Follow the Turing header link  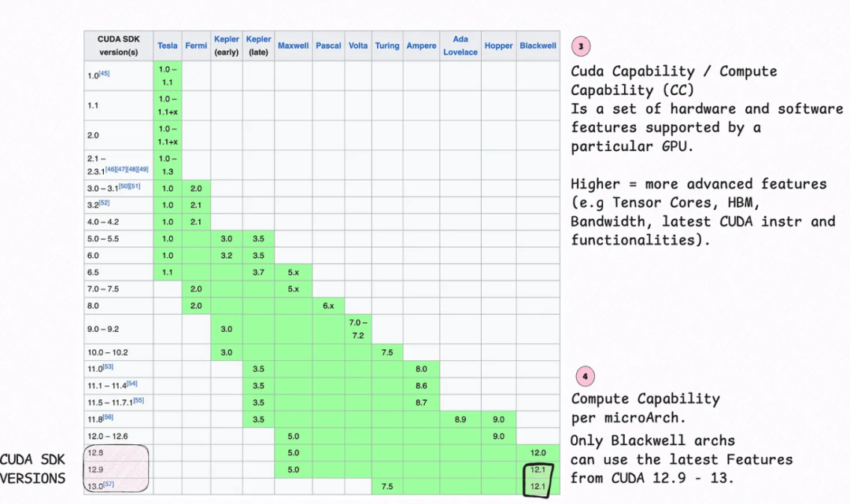point(387,46)
